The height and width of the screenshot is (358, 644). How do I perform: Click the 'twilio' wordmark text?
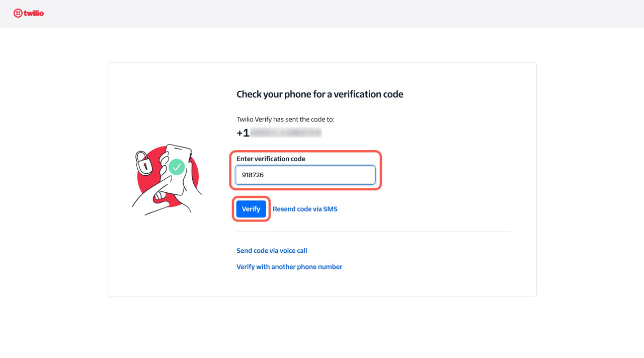click(x=34, y=14)
